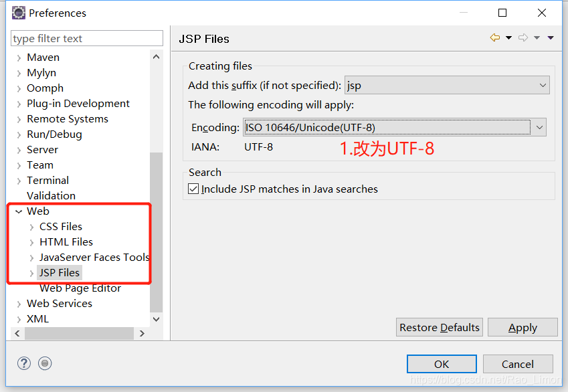The image size is (568, 392).
Task: Click the Help question mark icon
Action: (24, 363)
